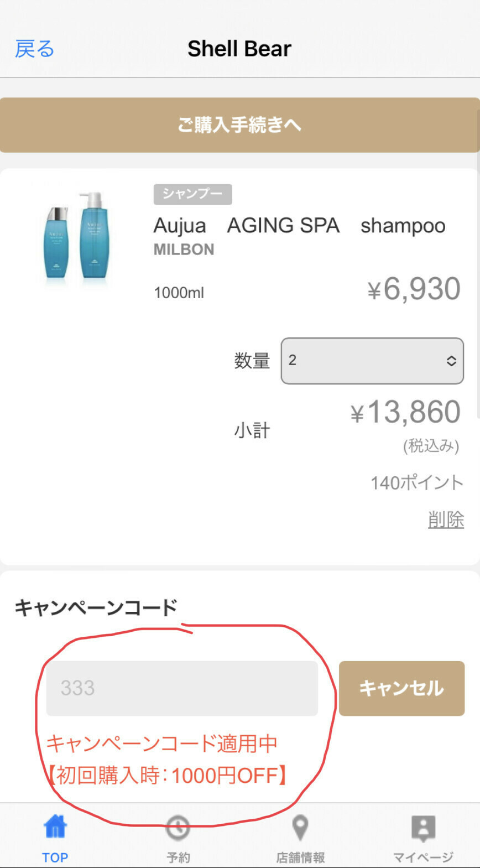Tap the シャンプー category tag
The width and height of the screenshot is (480, 868).
(x=192, y=194)
